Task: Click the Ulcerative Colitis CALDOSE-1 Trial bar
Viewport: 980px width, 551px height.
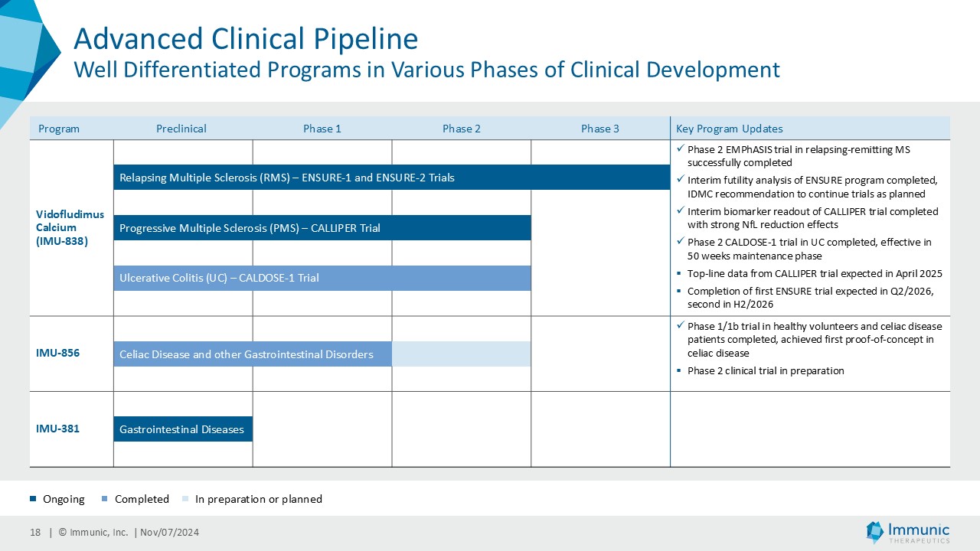Action: pos(322,278)
